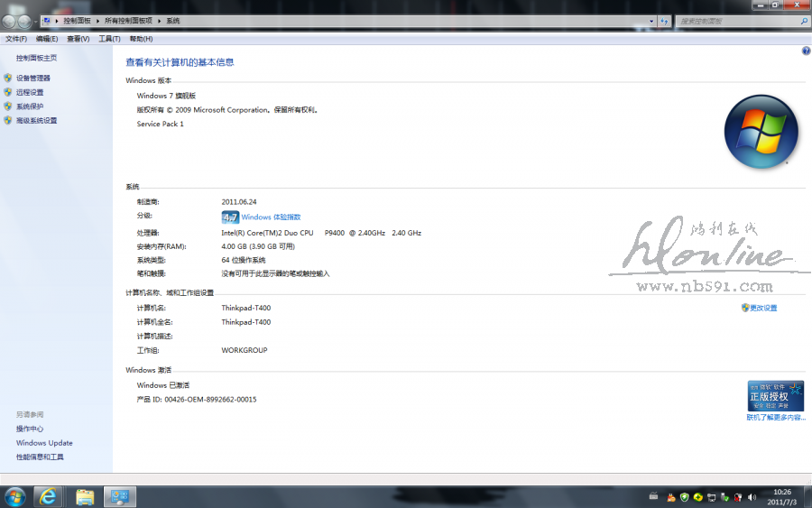Viewport: 812px width, 508px height.
Task: Open Internet Explorer from the taskbar
Action: 46,496
